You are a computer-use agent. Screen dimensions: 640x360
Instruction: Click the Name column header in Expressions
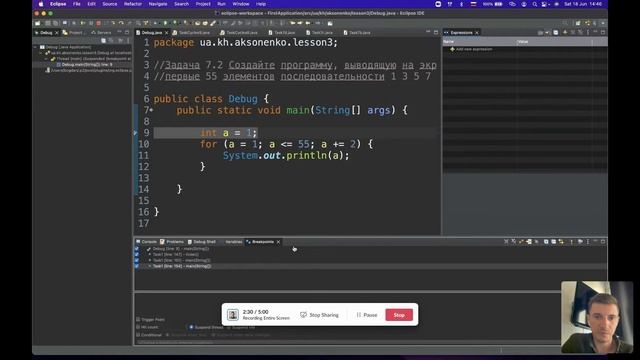click(x=480, y=42)
